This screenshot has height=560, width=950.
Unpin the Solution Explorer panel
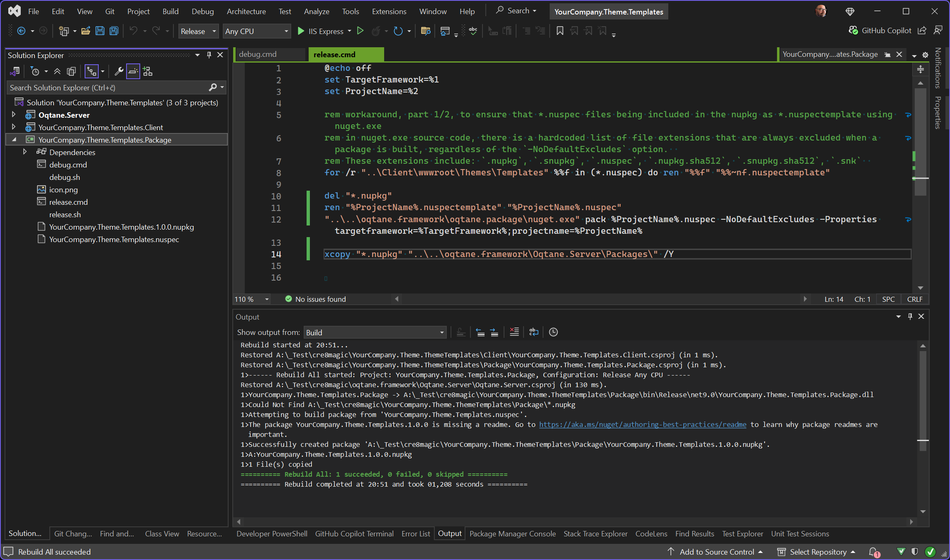click(209, 55)
